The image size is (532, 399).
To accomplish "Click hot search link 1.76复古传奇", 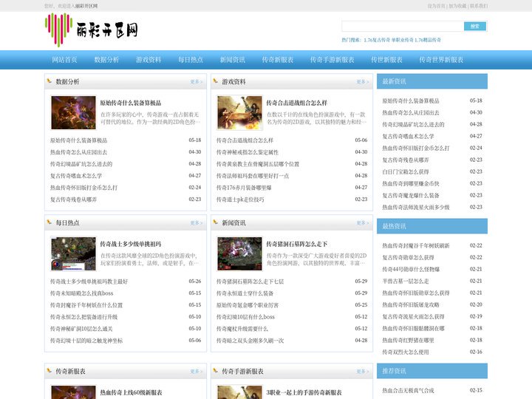I will pos(377,40).
